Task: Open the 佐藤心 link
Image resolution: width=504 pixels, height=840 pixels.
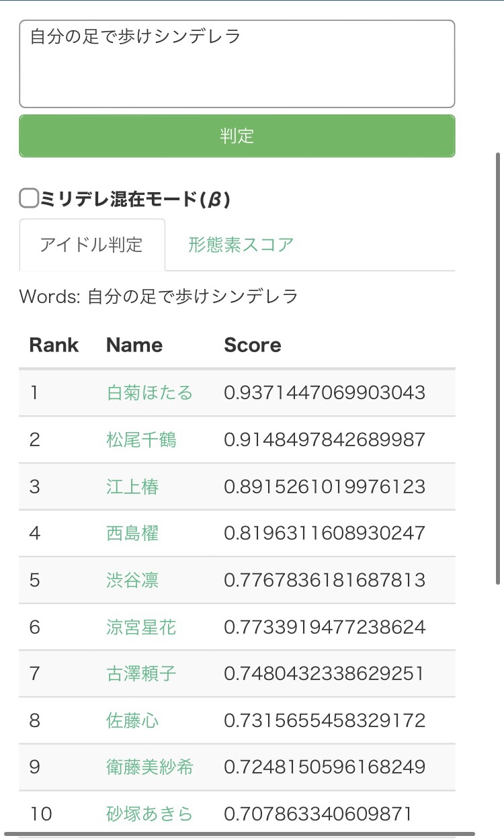Action: coord(132,720)
